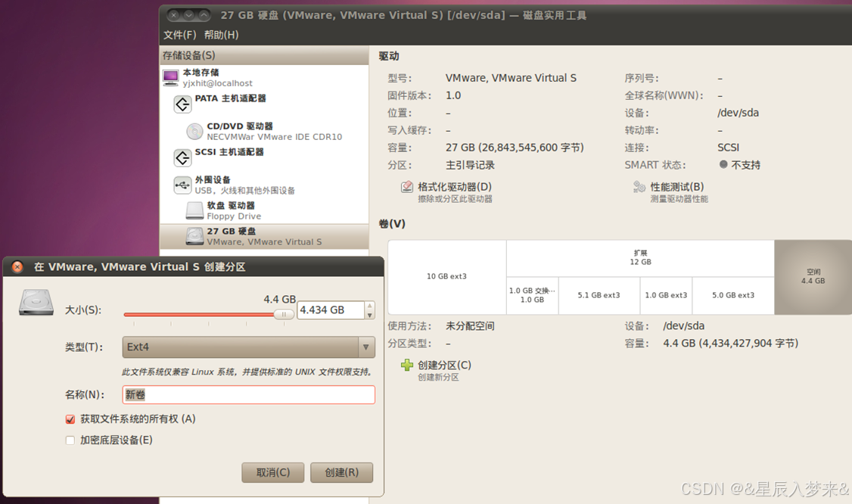852x504 pixels.
Task: Click the 外围设备 USB icon
Action: [182, 185]
